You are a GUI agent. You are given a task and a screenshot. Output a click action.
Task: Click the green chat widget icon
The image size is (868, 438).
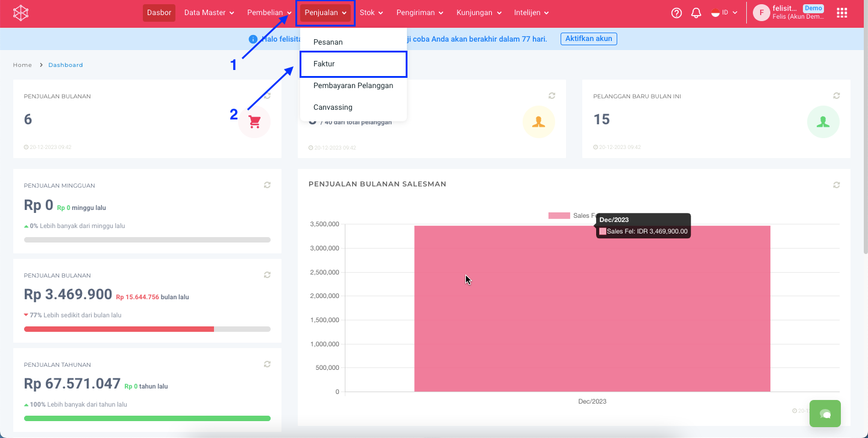pos(825,414)
